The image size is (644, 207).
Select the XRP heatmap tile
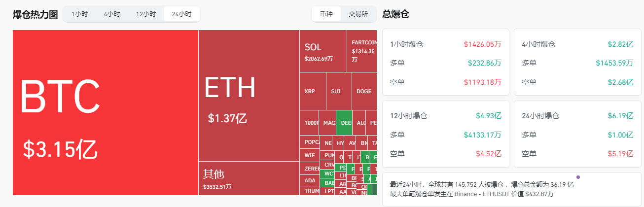tap(313, 91)
